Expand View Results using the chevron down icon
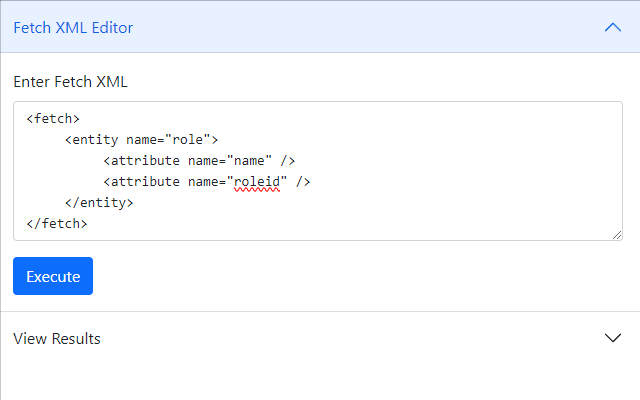The width and height of the screenshot is (640, 400). pyautogui.click(x=613, y=338)
